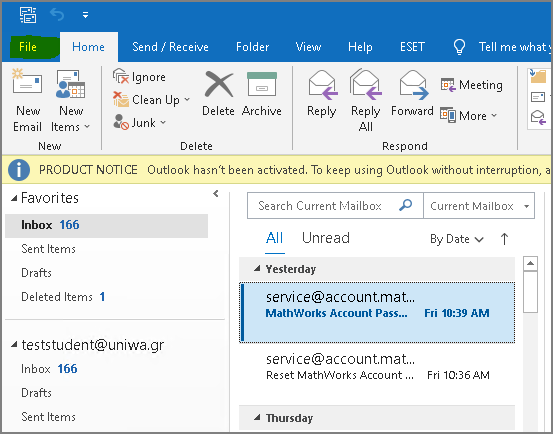This screenshot has width=553, height=434.
Task: Expand the Clean Up dropdown
Action: (x=187, y=100)
